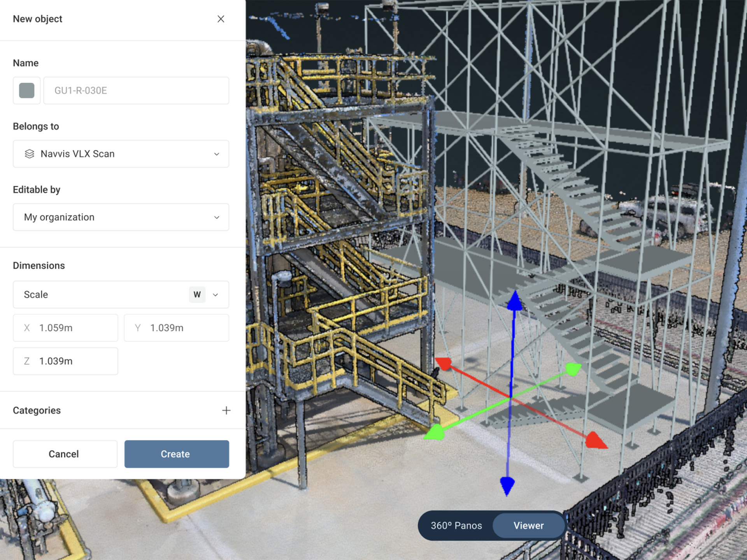Click the layers icon in the Navvis VLX Scan field
The image size is (747, 560).
[30, 154]
